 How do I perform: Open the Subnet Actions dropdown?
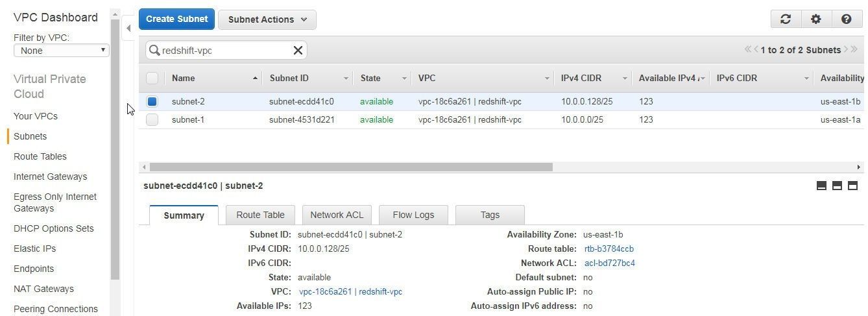(267, 19)
